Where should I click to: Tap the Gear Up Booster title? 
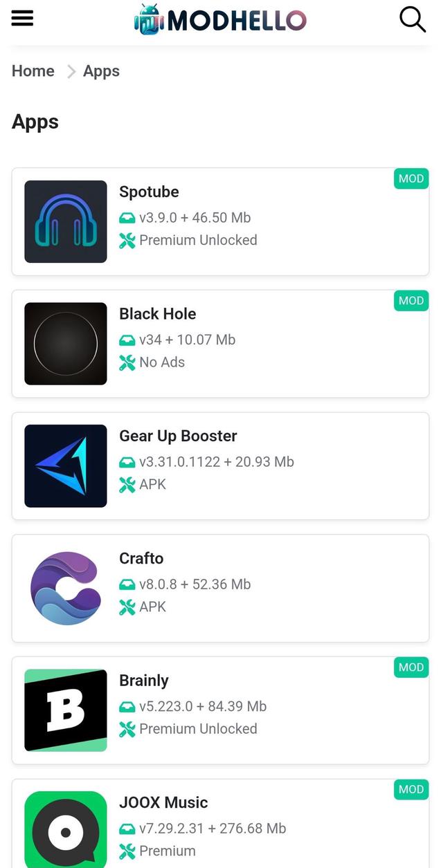pos(178,436)
